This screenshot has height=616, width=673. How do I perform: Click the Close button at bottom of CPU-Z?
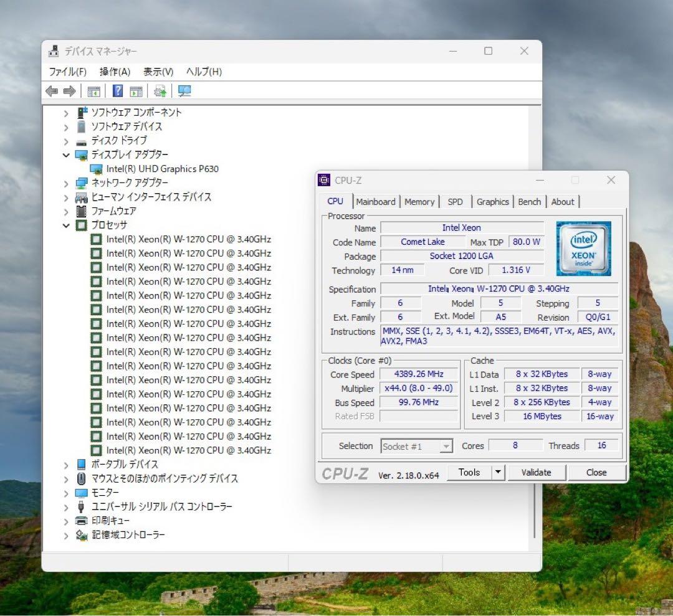pyautogui.click(x=596, y=472)
